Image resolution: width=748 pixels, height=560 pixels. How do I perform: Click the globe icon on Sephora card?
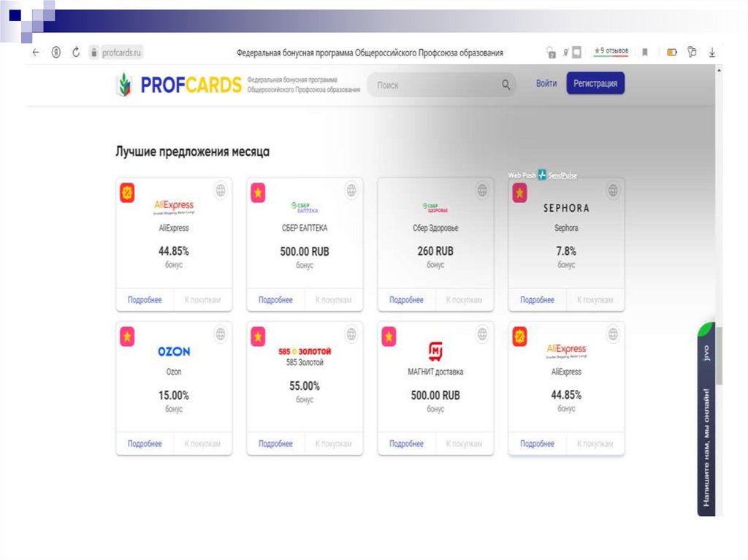[x=613, y=191]
